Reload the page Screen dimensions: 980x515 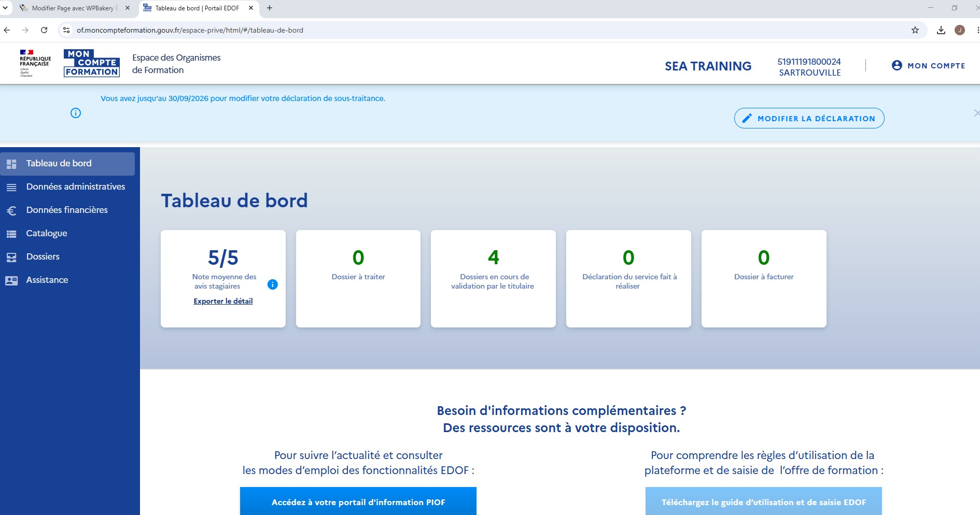pos(44,30)
